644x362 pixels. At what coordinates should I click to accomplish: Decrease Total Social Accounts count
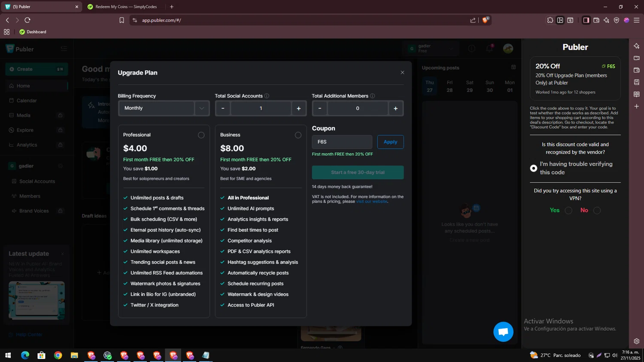pos(222,109)
